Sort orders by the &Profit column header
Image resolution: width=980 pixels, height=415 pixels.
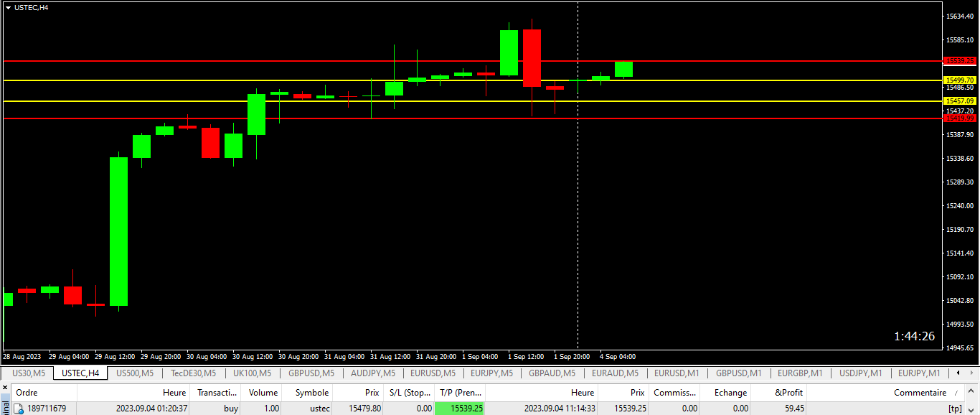pyautogui.click(x=789, y=393)
